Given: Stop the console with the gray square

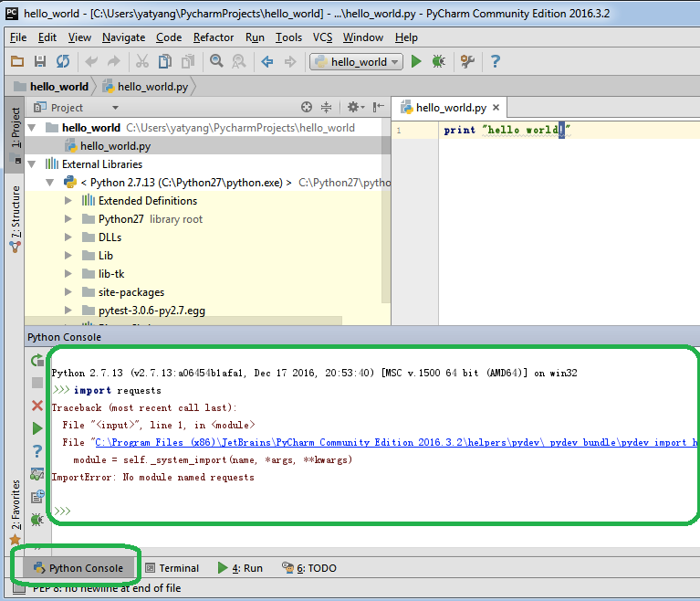Looking at the screenshot, I should tap(37, 383).
